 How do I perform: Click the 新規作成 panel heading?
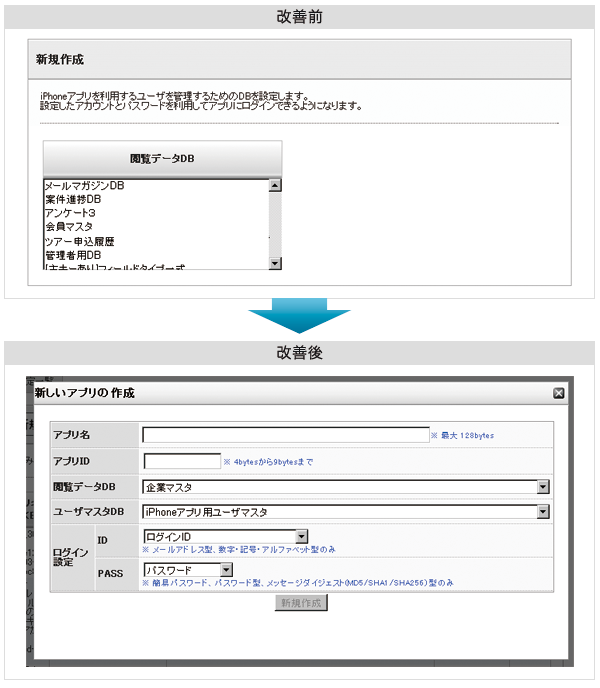[60, 59]
